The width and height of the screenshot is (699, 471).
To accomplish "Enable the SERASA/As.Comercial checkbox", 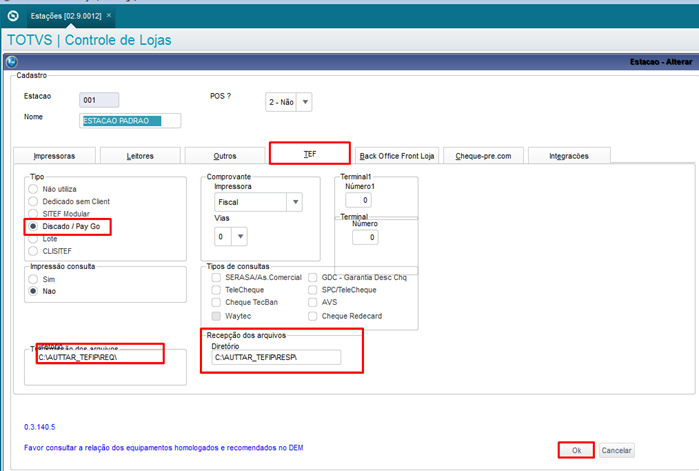I will pos(216,277).
